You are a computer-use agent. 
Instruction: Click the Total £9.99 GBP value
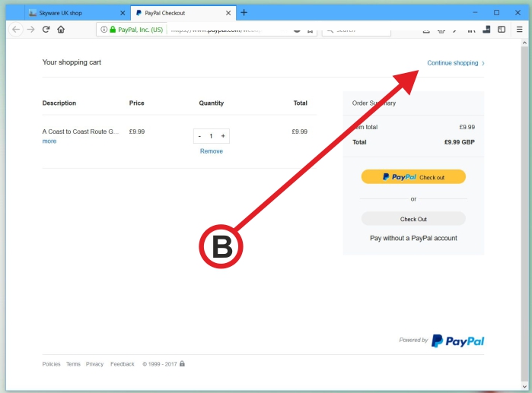pyautogui.click(x=460, y=142)
